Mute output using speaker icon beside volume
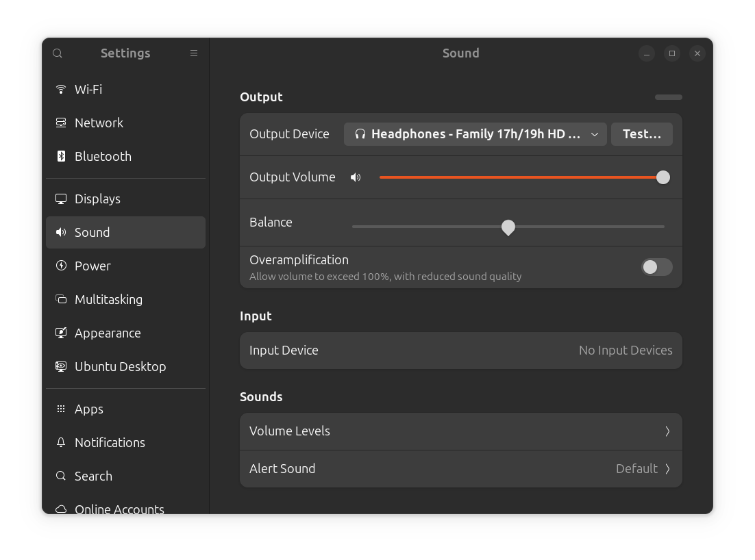Viewport: 755px width, 560px height. click(x=356, y=177)
